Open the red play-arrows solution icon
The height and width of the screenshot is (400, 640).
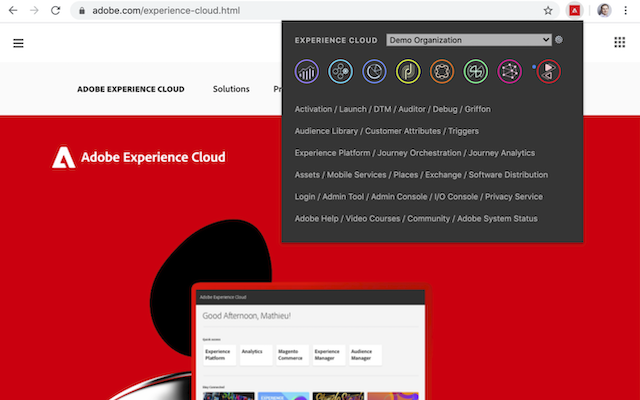pyautogui.click(x=548, y=71)
